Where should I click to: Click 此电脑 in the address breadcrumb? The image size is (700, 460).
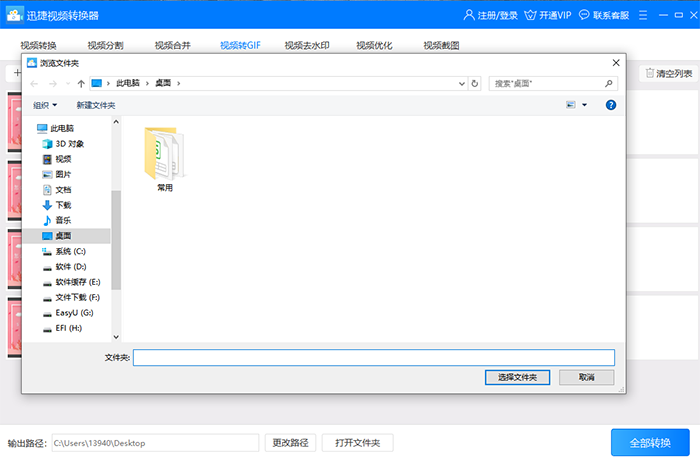(x=128, y=83)
